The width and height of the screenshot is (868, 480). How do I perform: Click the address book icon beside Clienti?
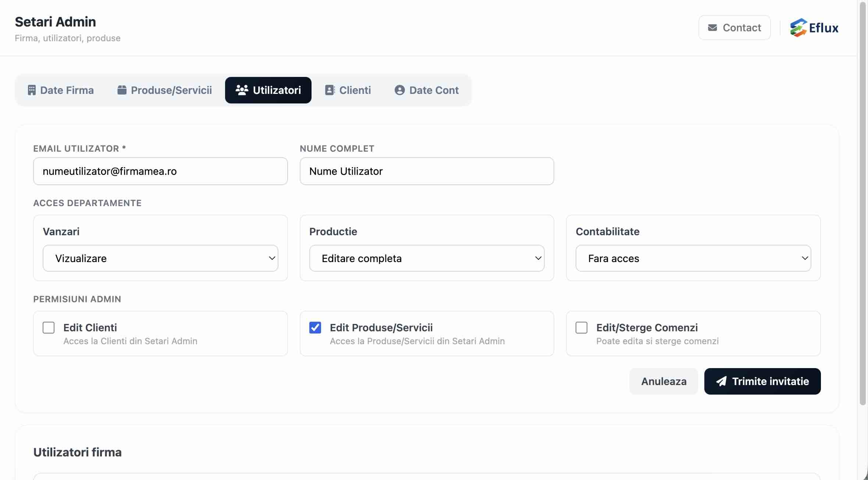(330, 90)
